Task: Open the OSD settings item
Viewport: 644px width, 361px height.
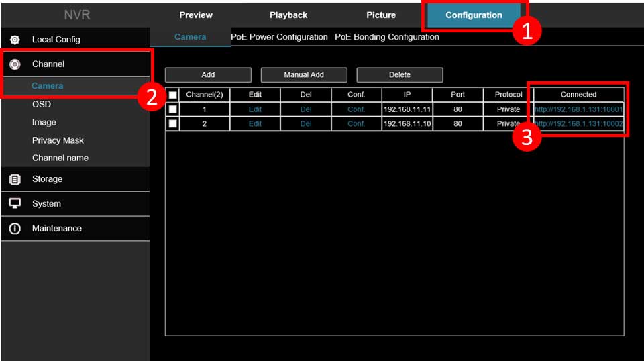Action: (x=42, y=104)
